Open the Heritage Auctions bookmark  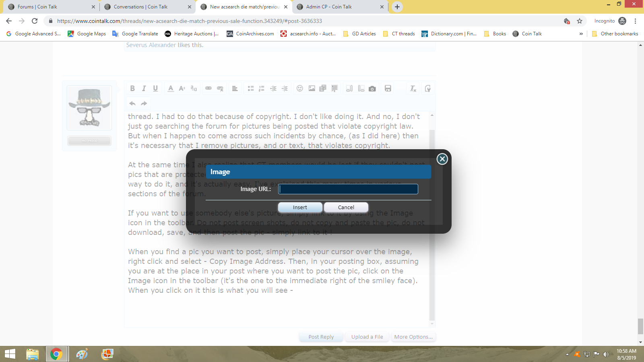point(192,34)
